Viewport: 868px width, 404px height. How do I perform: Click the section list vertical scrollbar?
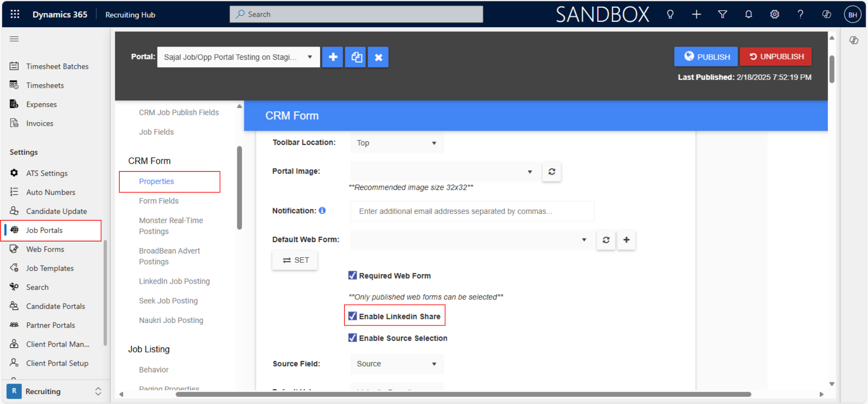coord(240,188)
